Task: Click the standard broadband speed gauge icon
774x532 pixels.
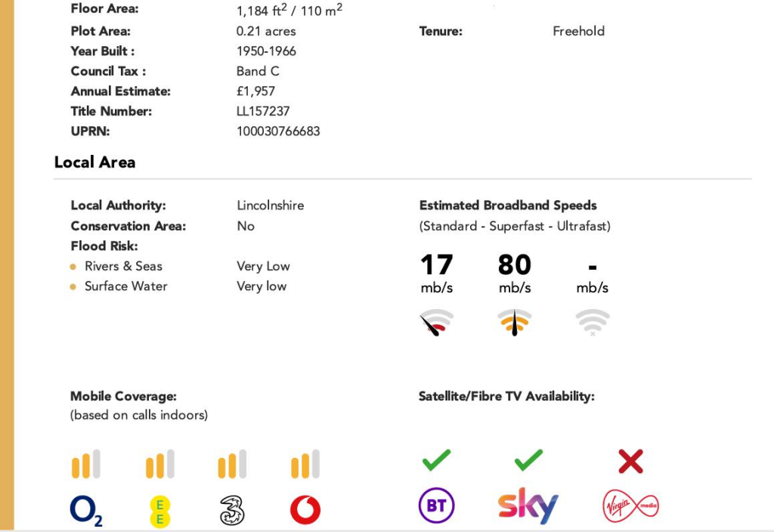Action: pos(436,322)
